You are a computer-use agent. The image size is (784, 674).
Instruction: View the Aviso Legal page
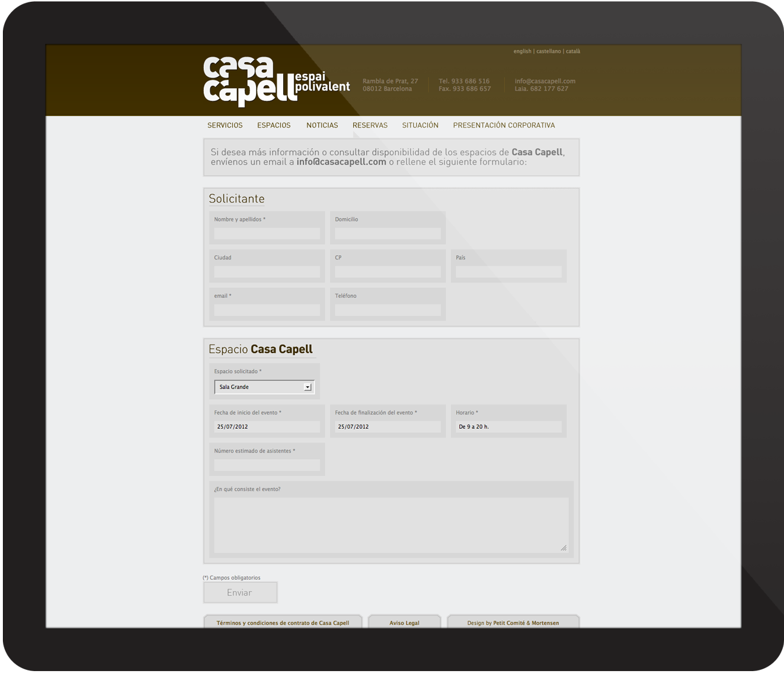[x=404, y=622]
